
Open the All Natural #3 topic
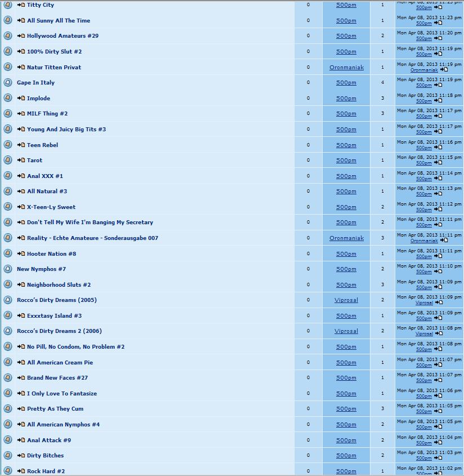point(47,192)
